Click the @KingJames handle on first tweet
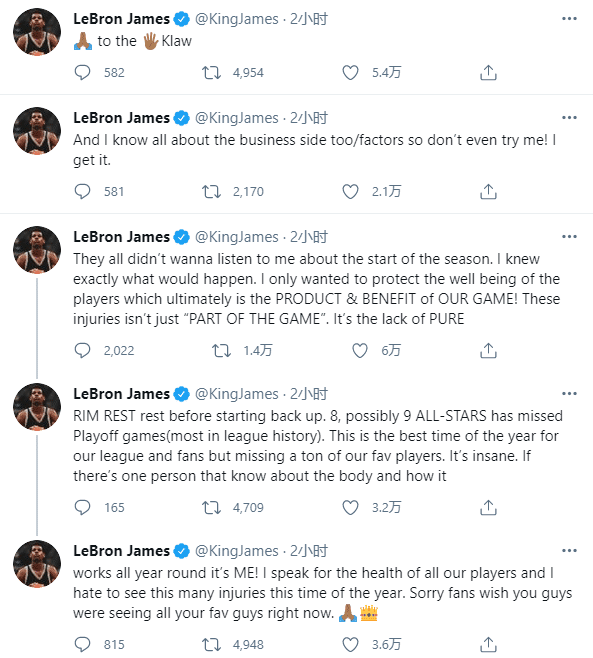Screen dimensions: 593x658 pyautogui.click(x=237, y=19)
